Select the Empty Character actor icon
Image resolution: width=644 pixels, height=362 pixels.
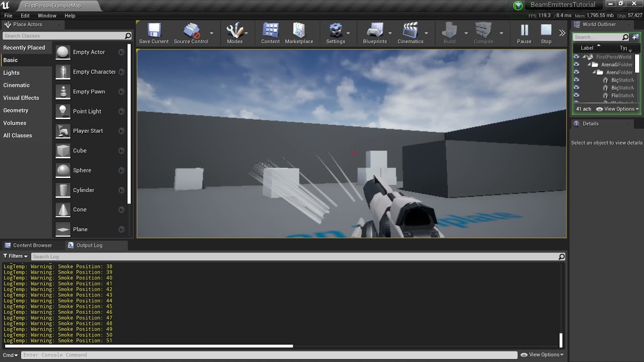click(63, 72)
